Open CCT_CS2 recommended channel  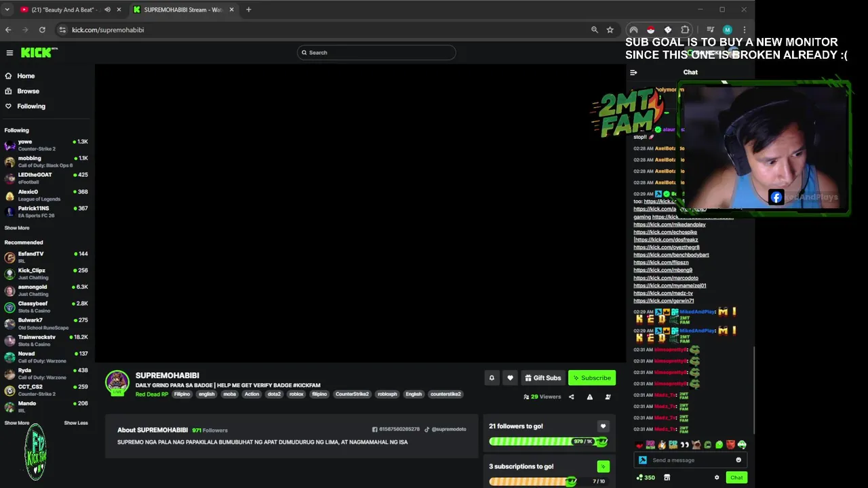point(46,390)
